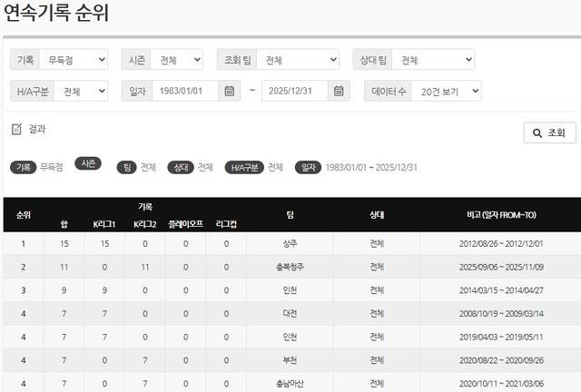Viewport: 581px width, 392px height.
Task: Open the 시즌 dropdown
Action: tap(176, 60)
